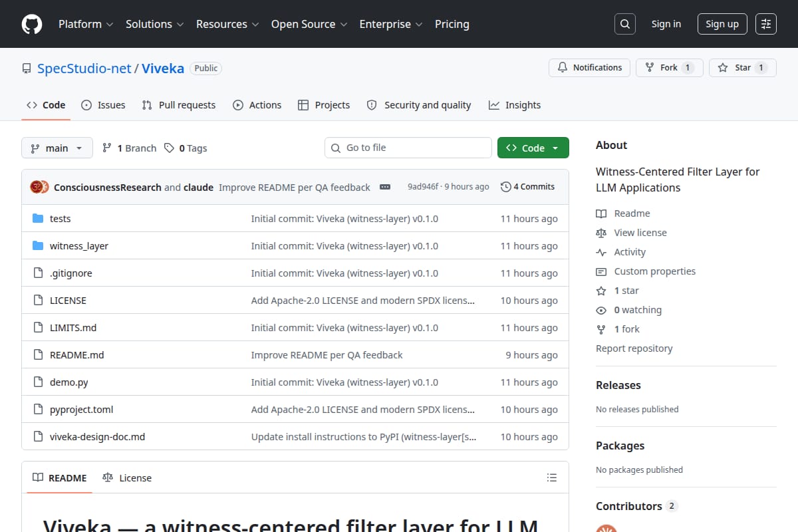
Task: Open commit hash 9ad946f
Action: click(423, 187)
